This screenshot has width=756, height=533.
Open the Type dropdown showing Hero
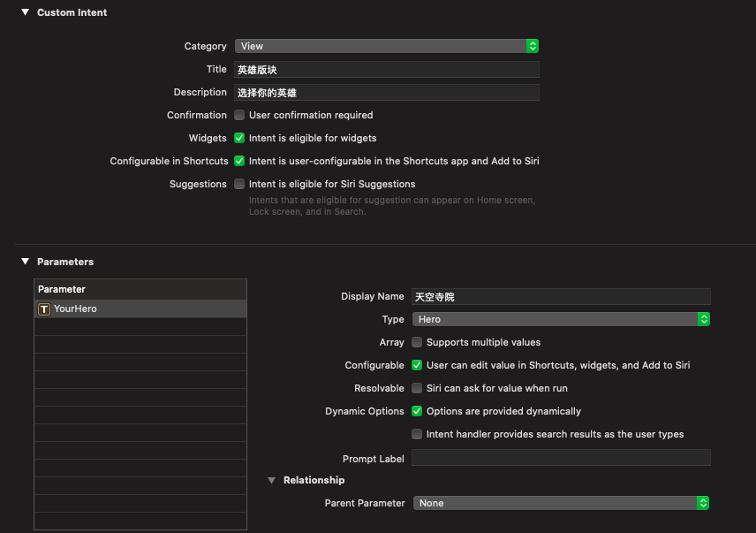[561, 319]
